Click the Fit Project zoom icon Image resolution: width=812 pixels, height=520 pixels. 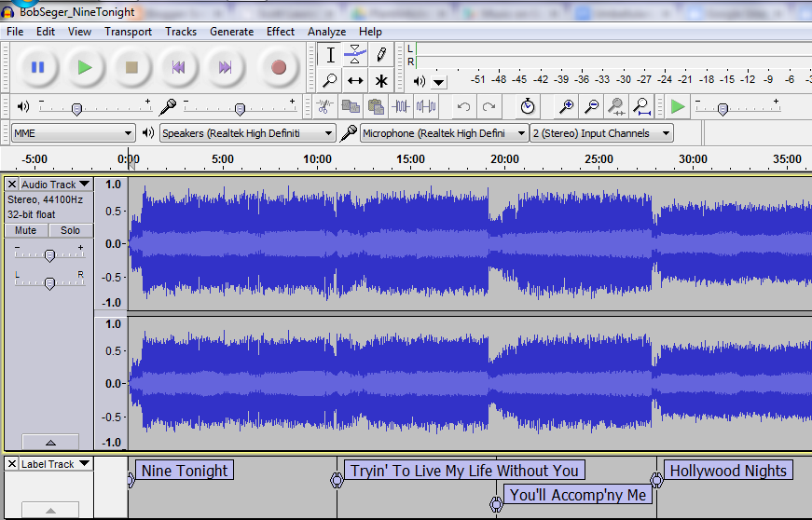tap(641, 106)
